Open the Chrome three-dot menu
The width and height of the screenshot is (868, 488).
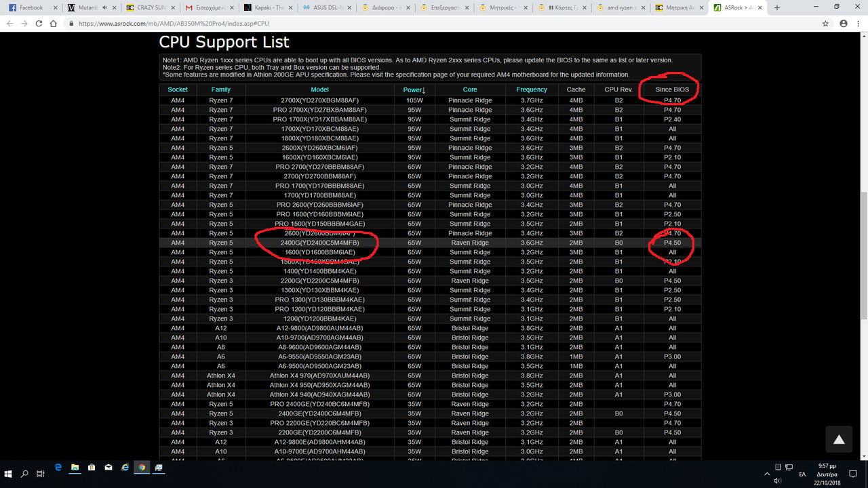tap(859, 23)
